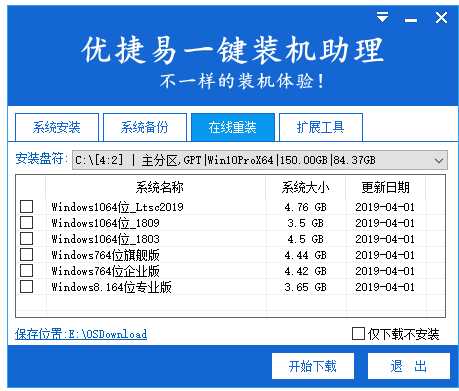The height and width of the screenshot is (391, 459).
Task: Click the 3.65 GB size cell
Action: (306, 287)
